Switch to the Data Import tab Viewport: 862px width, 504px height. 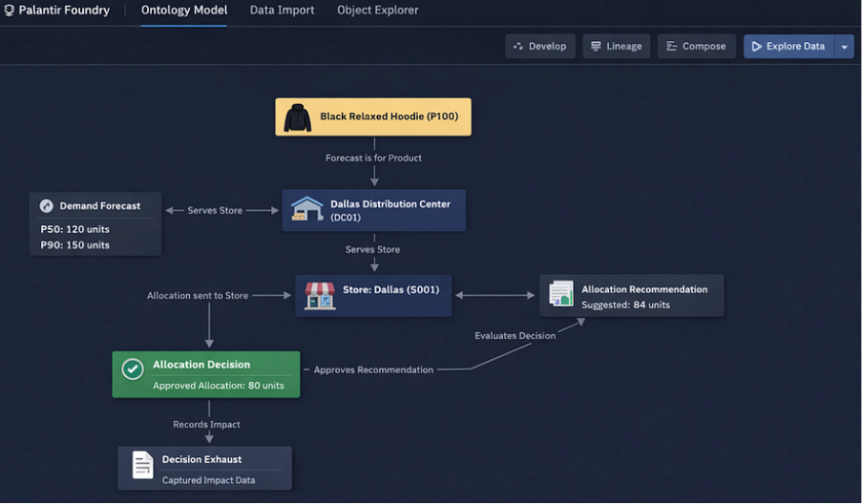pyautogui.click(x=282, y=10)
